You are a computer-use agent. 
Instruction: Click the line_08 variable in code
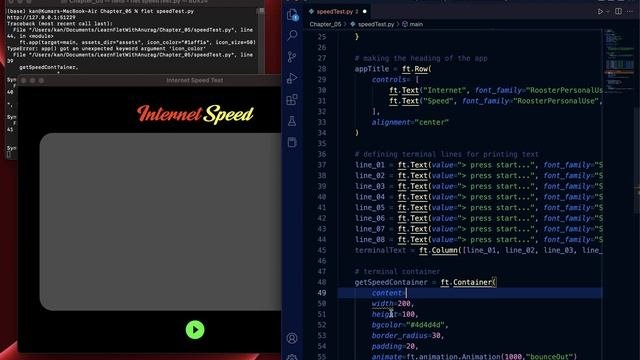click(369, 240)
